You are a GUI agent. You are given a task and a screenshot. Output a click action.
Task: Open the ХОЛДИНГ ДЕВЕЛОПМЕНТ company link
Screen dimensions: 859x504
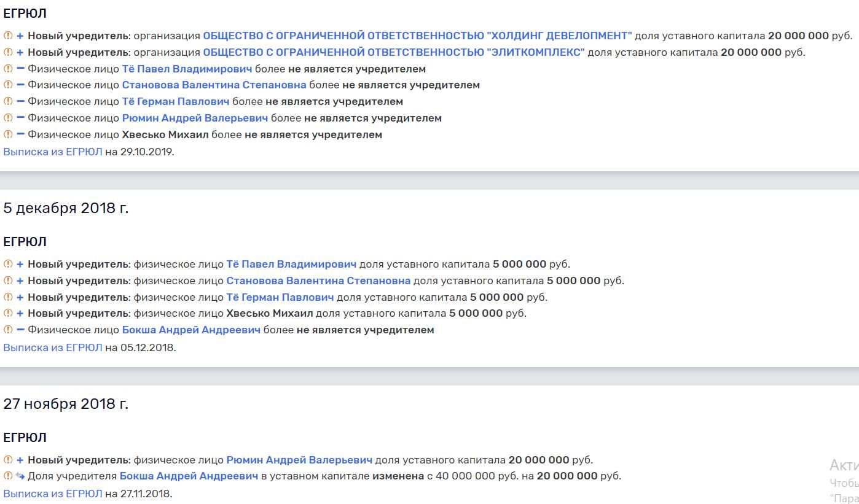click(x=417, y=36)
